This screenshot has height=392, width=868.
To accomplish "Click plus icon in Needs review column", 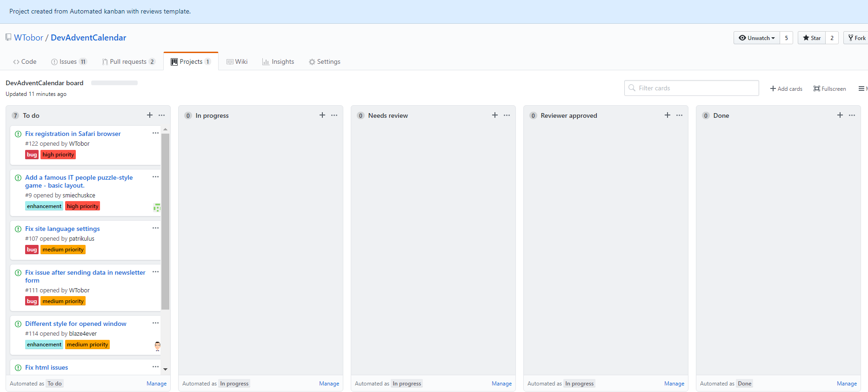I will (495, 115).
